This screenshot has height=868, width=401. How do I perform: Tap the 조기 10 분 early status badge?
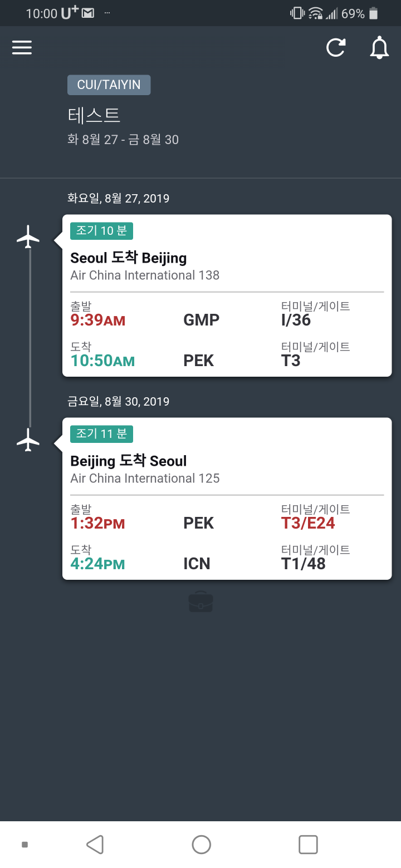101,231
